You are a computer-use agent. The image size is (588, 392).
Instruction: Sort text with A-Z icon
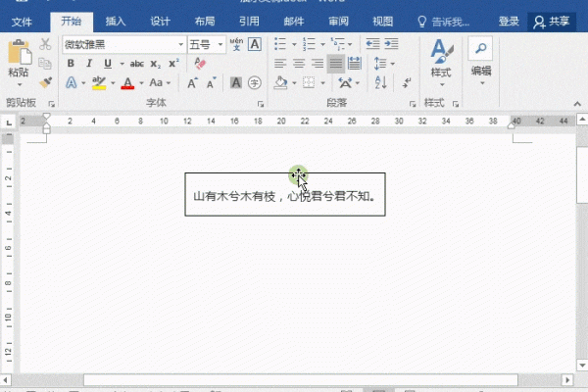pyautogui.click(x=380, y=83)
